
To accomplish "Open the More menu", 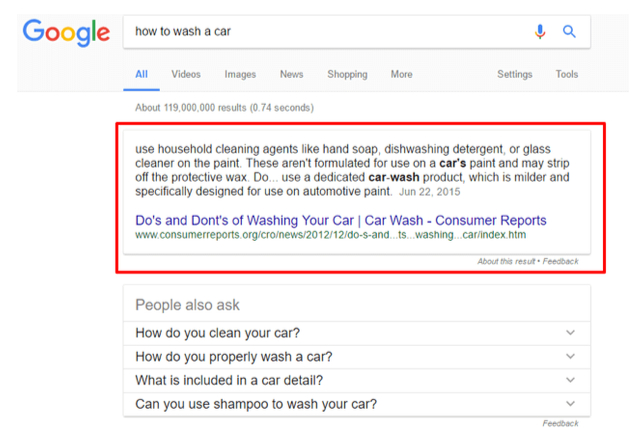I will pyautogui.click(x=401, y=74).
